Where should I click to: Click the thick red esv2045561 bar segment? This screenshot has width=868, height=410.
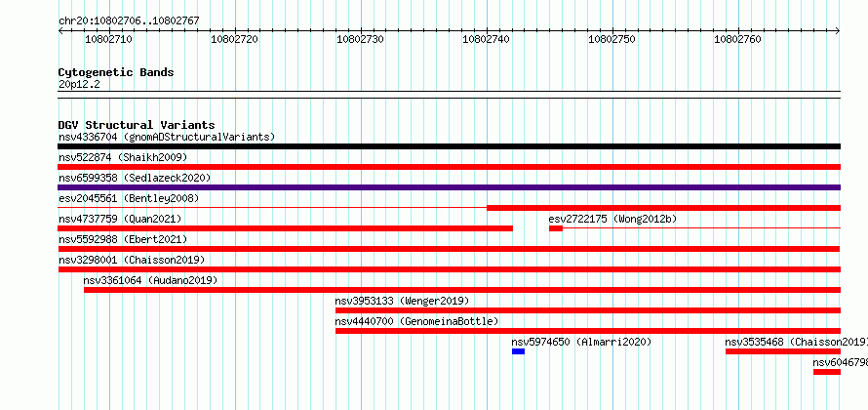tap(664, 208)
